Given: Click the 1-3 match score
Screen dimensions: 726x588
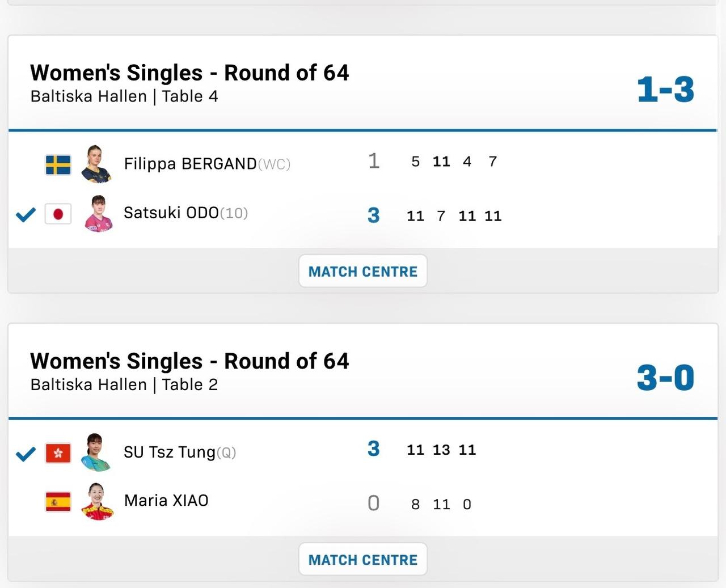Looking at the screenshot, I should pyautogui.click(x=665, y=90).
